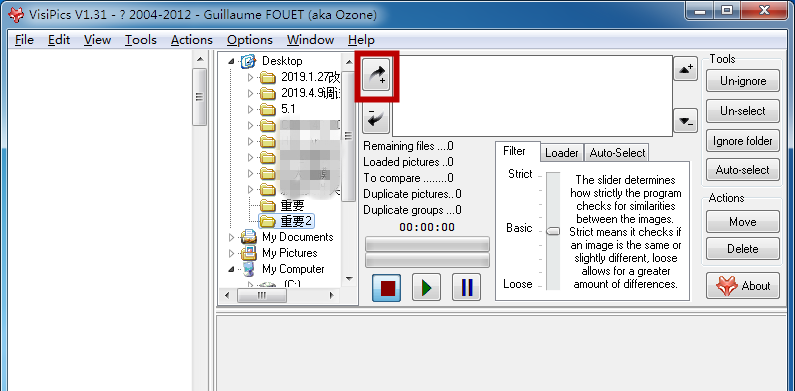The height and width of the screenshot is (391, 795).
Task: Click folder tree scrollbar down arrow
Action: 348,278
